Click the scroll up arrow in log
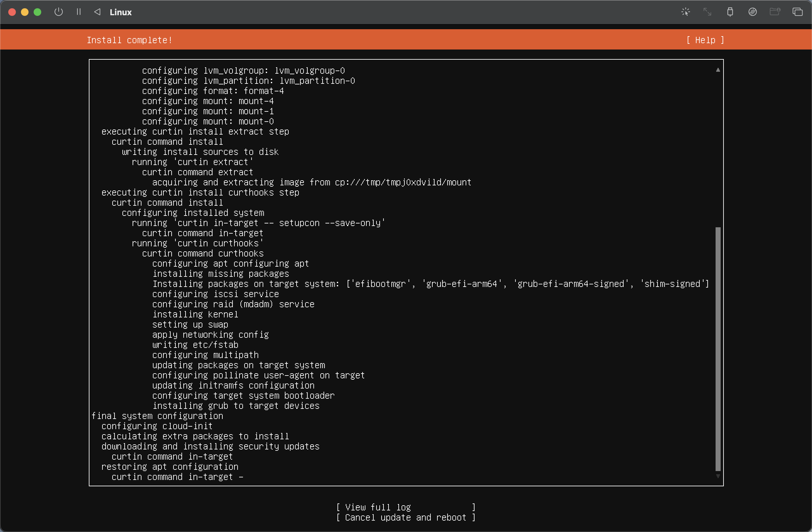This screenshot has height=532, width=812. (x=718, y=70)
